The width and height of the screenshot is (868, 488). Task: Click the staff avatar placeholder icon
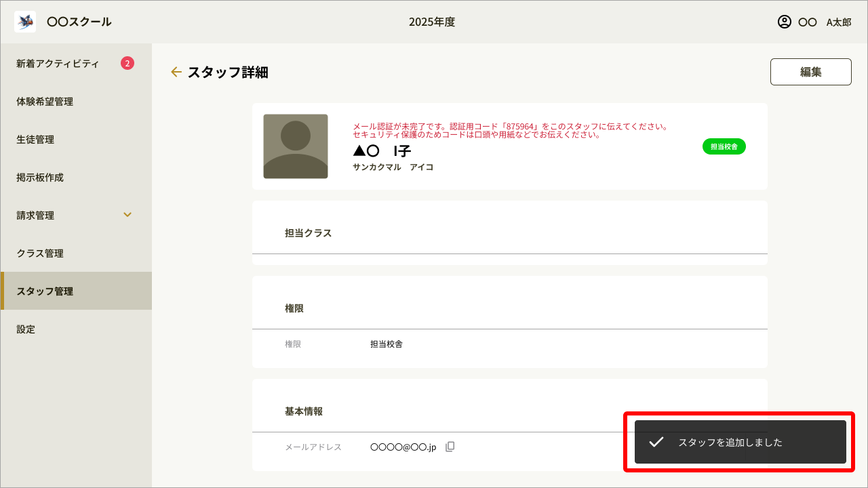[x=296, y=146]
